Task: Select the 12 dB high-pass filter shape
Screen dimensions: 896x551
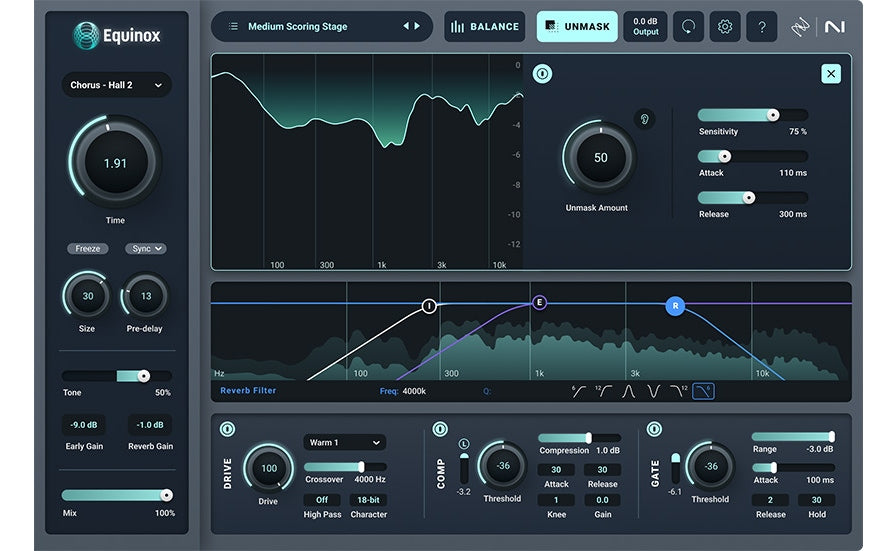Action: [x=603, y=391]
